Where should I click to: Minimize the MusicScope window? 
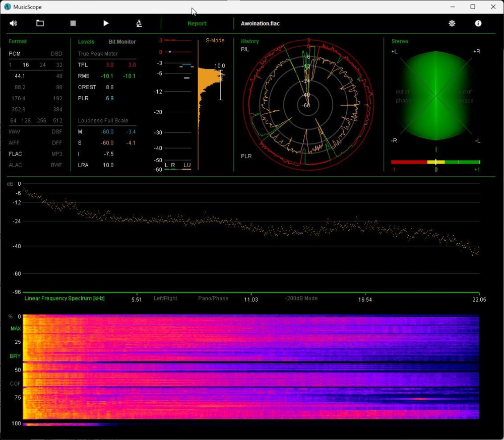[x=453, y=7]
